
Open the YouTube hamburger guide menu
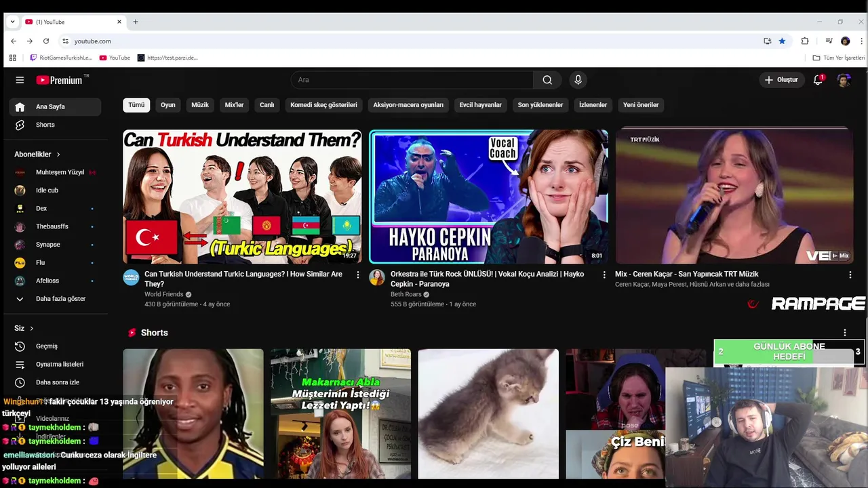click(x=20, y=80)
